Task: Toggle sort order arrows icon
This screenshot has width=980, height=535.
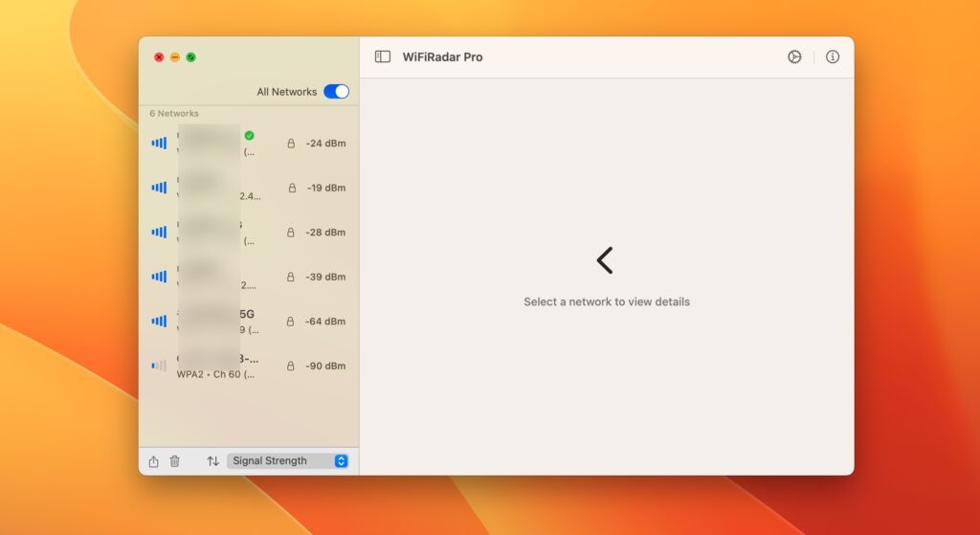Action: pos(212,461)
